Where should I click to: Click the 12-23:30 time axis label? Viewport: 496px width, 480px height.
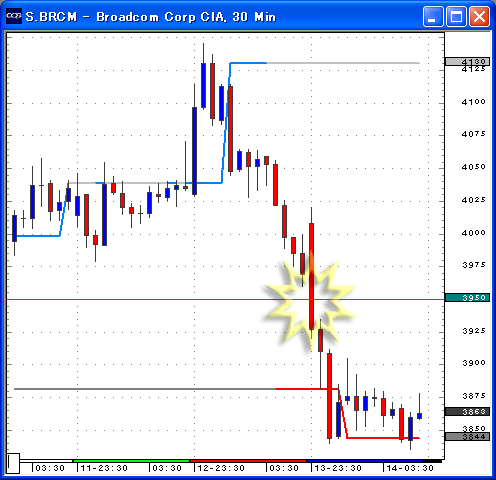click(221, 468)
